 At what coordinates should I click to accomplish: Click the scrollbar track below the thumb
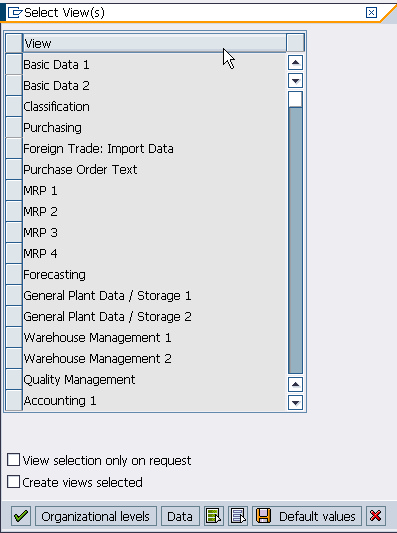coord(295,241)
